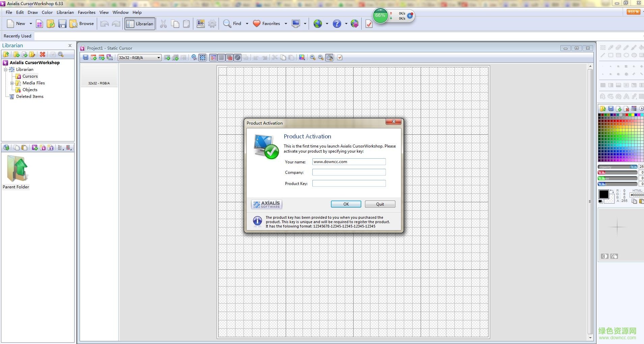Open the New button dropdown arrow
644x344 pixels.
click(31, 24)
